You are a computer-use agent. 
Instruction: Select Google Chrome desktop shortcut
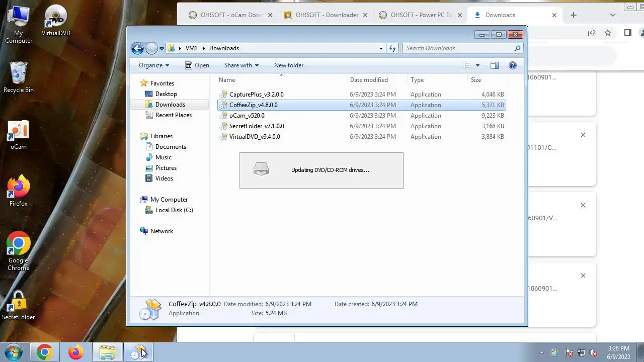pos(19,251)
